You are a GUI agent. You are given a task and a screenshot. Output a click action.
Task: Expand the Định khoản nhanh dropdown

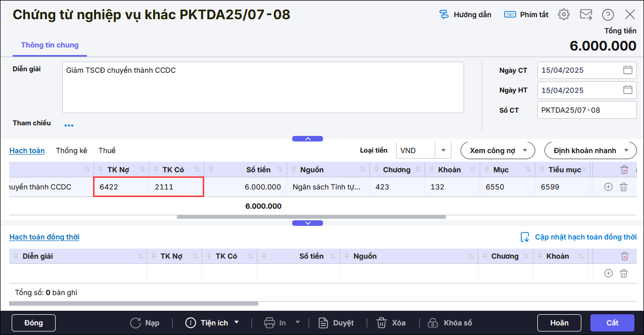click(589, 150)
